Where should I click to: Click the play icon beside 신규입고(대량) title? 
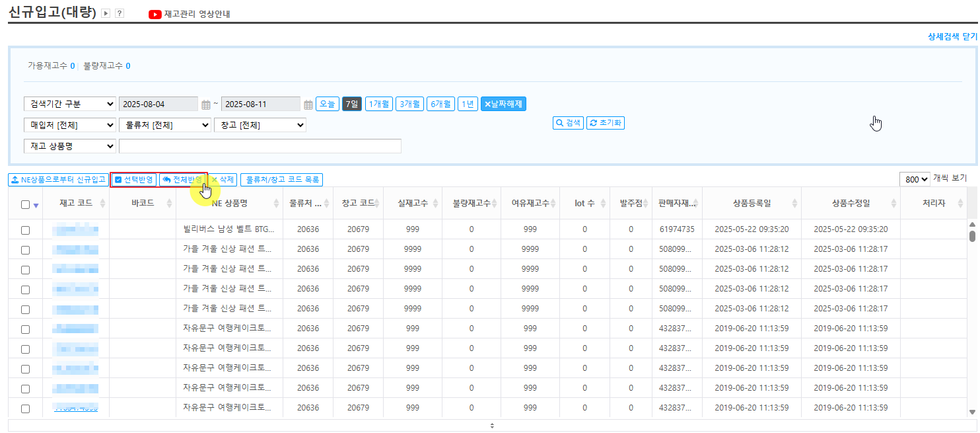click(106, 14)
